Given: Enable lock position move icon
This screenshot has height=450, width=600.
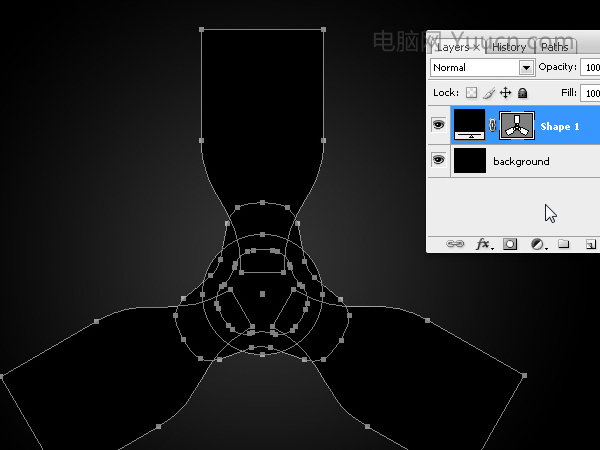Looking at the screenshot, I should (505, 93).
